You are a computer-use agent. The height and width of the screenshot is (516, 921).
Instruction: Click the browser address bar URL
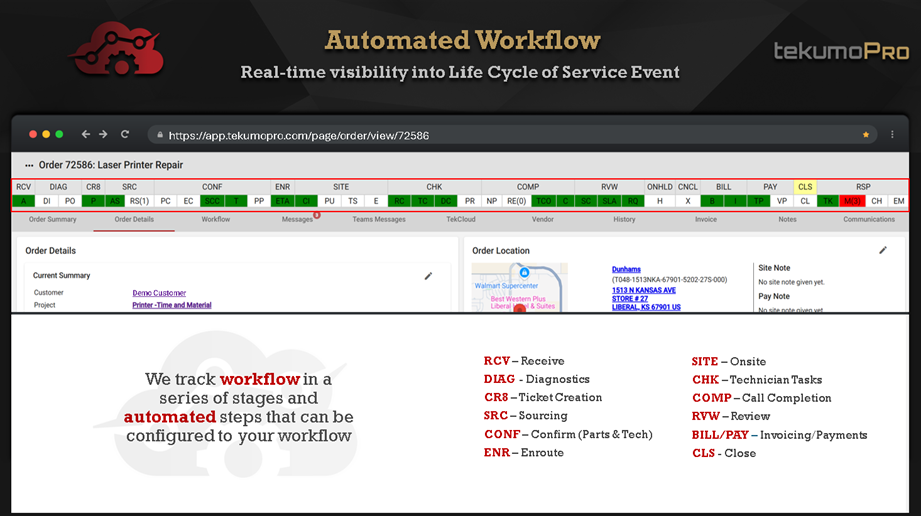[298, 135]
